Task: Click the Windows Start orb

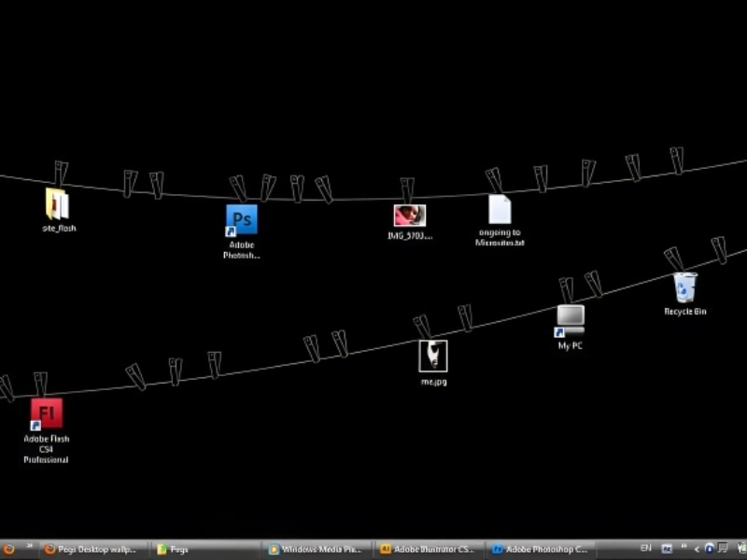Action: click(x=8, y=549)
